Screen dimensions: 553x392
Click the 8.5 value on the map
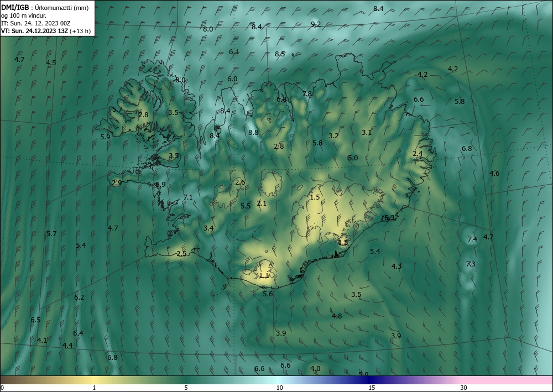[x=280, y=54]
